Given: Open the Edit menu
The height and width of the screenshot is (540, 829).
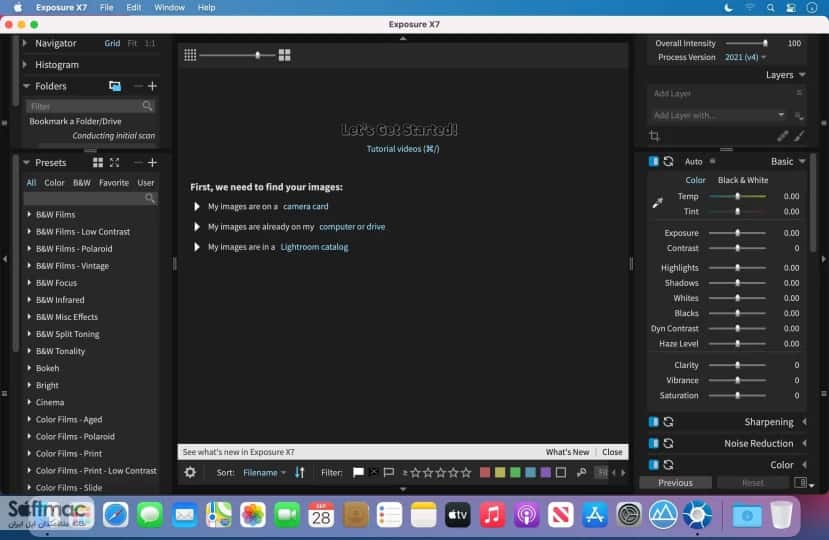Looking at the screenshot, I should coord(134,7).
